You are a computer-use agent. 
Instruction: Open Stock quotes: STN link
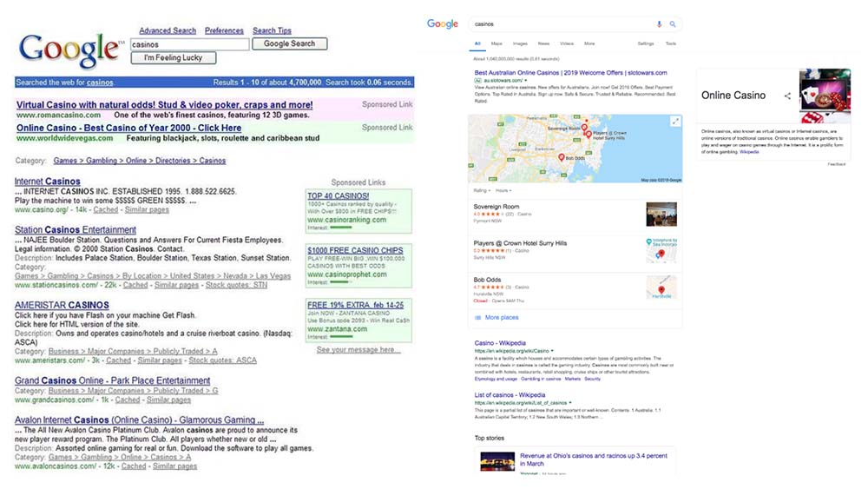point(236,285)
